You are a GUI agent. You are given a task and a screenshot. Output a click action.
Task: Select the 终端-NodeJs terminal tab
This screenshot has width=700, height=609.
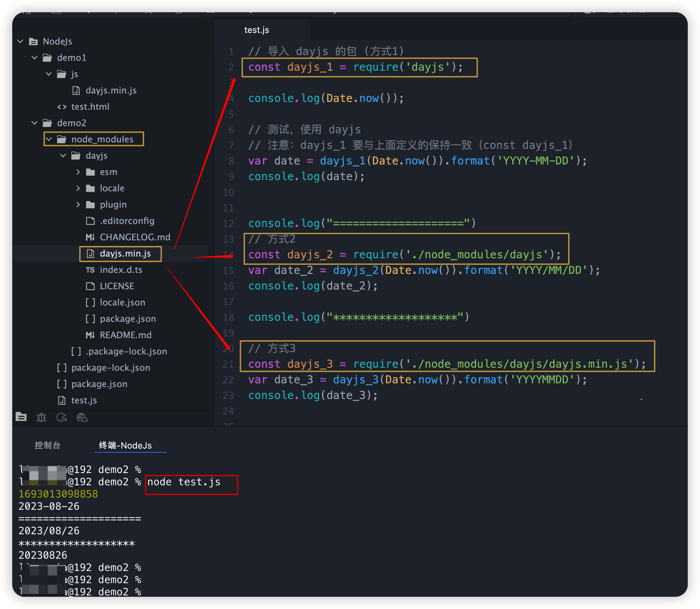coord(125,445)
